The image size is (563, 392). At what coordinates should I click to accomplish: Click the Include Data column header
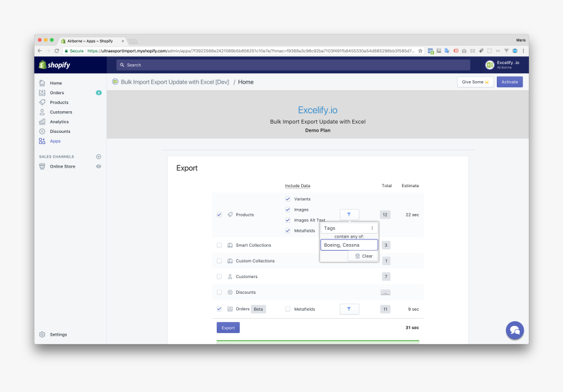[297, 186]
